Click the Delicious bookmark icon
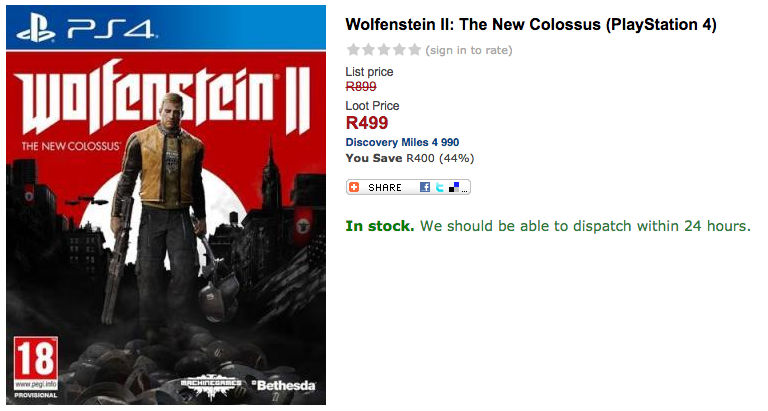 coord(453,187)
